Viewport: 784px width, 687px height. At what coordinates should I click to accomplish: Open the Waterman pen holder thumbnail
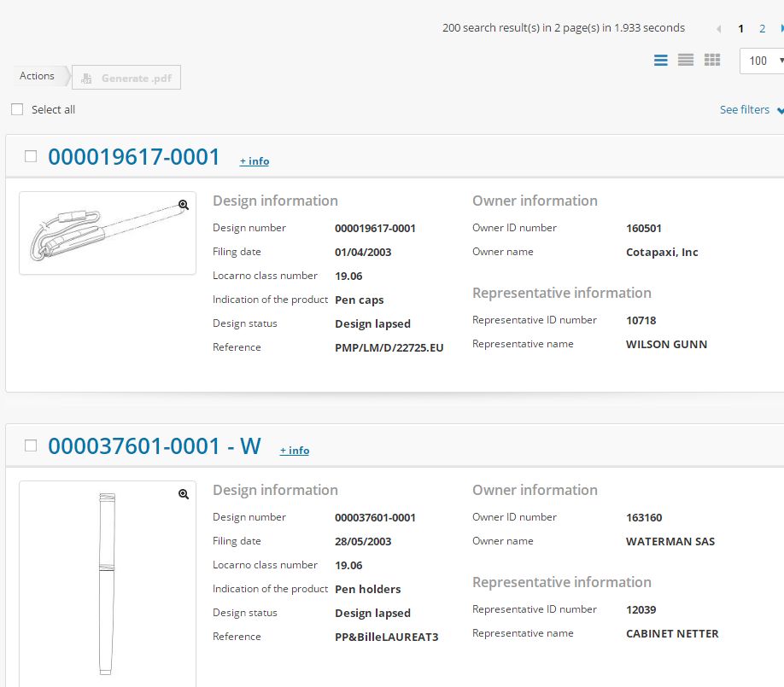tap(108, 584)
